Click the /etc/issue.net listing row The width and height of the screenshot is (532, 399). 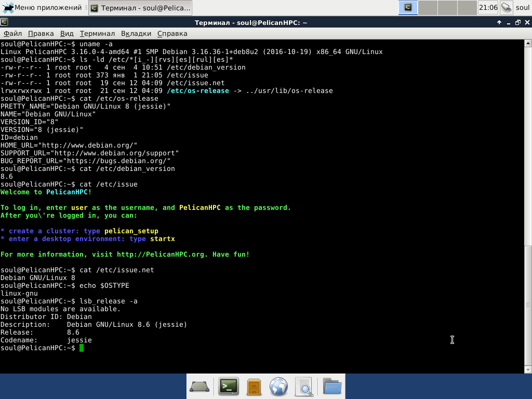[x=112, y=83]
